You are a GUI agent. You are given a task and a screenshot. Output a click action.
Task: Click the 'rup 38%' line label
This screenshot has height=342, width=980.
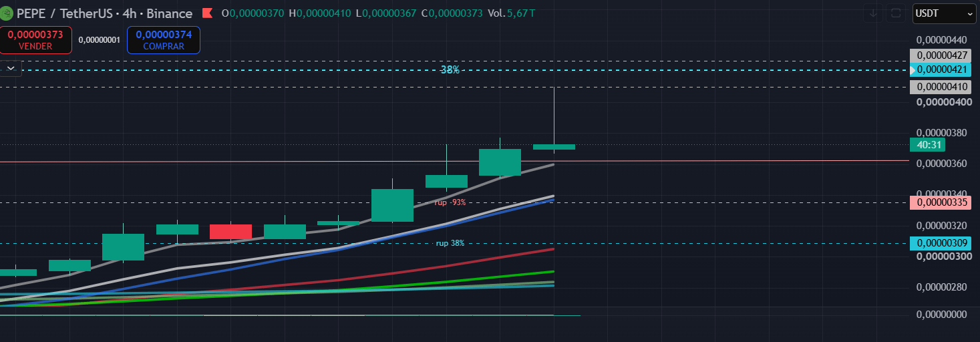(x=450, y=243)
